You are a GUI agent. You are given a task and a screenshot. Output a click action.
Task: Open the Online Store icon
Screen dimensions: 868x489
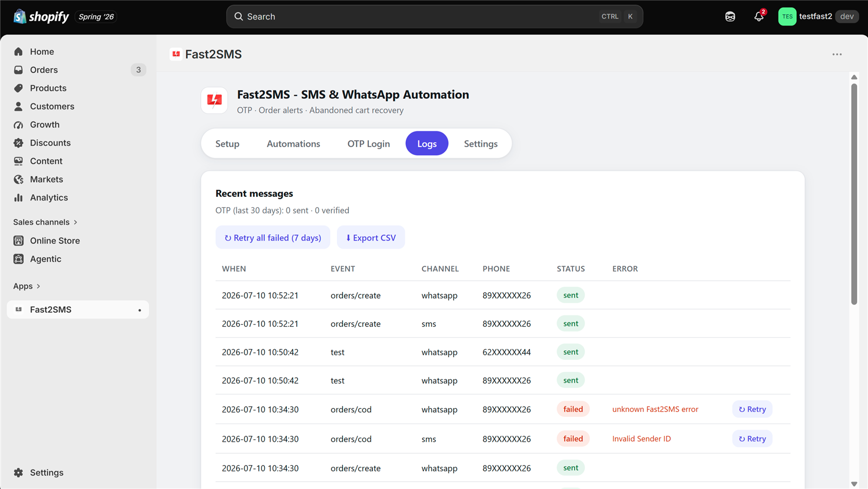coord(18,241)
